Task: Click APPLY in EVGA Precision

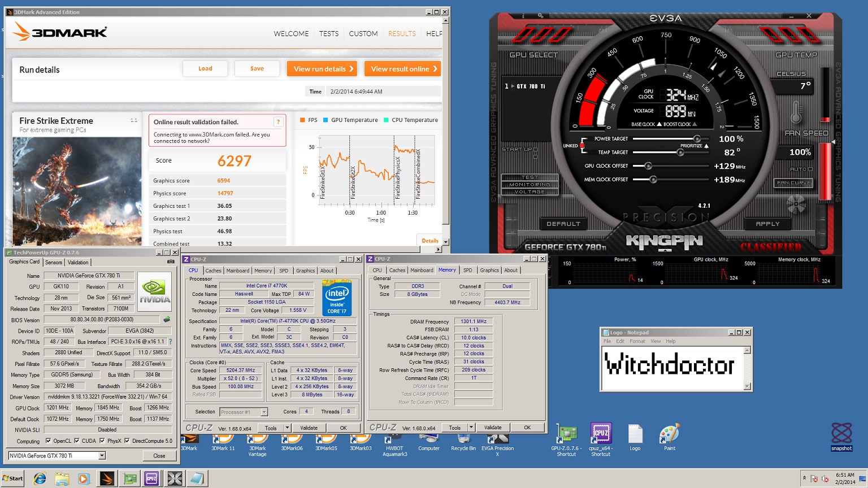Action: (x=767, y=224)
